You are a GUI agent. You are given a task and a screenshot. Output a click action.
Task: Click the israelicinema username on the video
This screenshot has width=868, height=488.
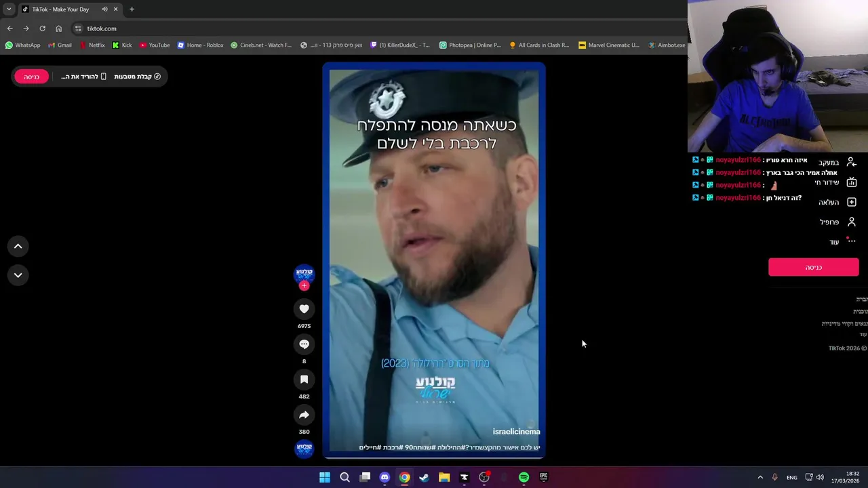[x=516, y=432]
